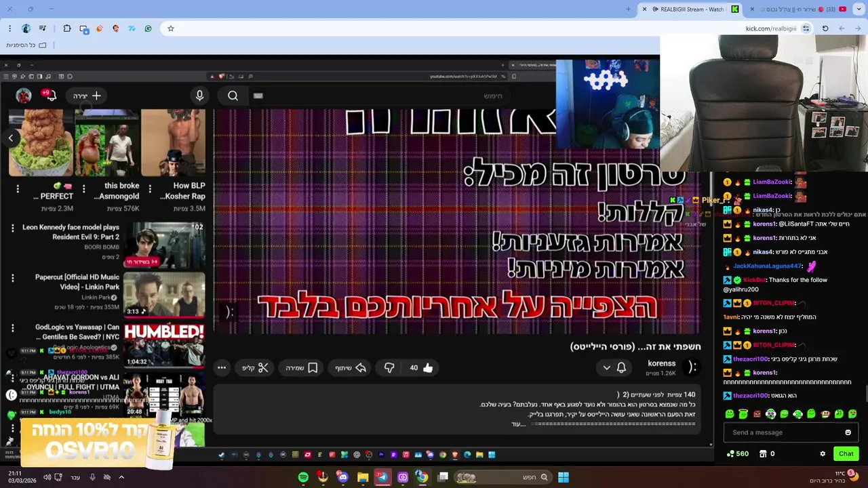This screenshot has height=488, width=868.
Task: Dislike the streamed YouTube video with thumbs down
Action: [x=389, y=367]
